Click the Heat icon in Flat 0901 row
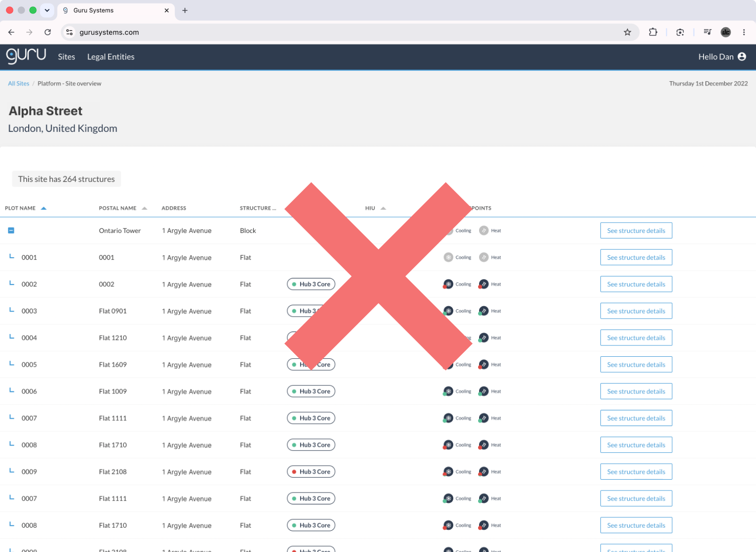The height and width of the screenshot is (552, 756). 484,311
